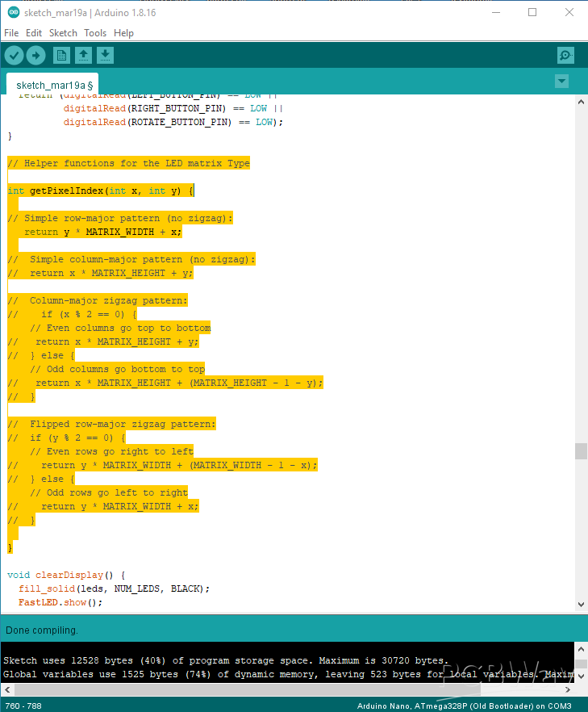Open the Serial Monitor magnifier icon
The image size is (588, 712).
pyautogui.click(x=565, y=55)
